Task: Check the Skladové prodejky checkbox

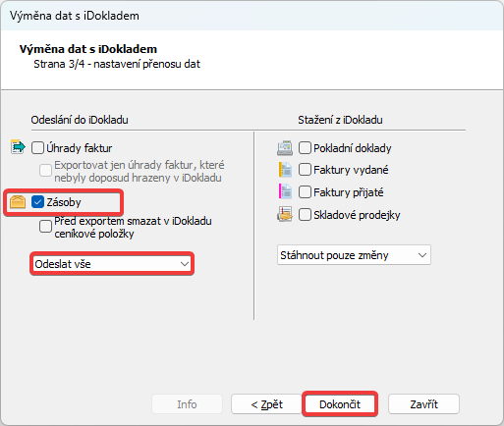Action: [x=305, y=215]
